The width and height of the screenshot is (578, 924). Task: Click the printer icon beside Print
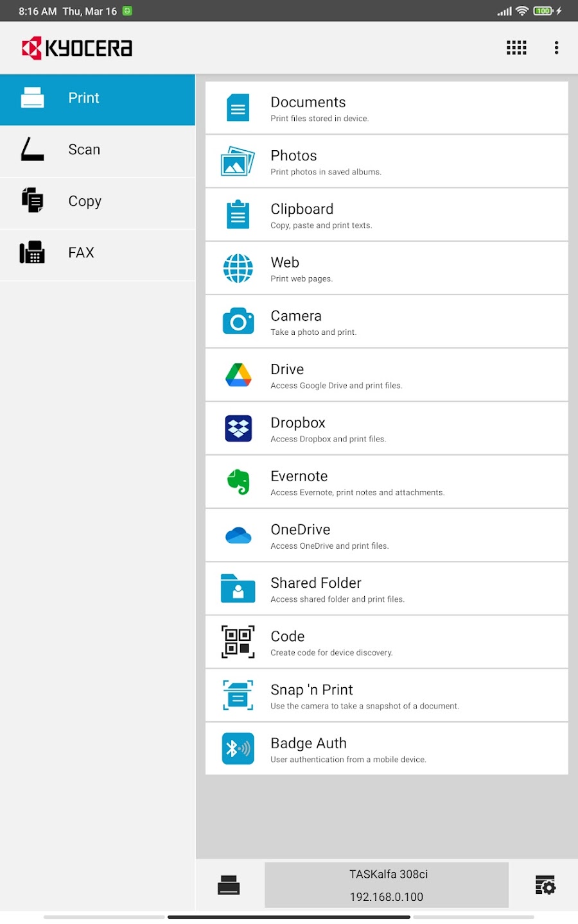point(32,98)
